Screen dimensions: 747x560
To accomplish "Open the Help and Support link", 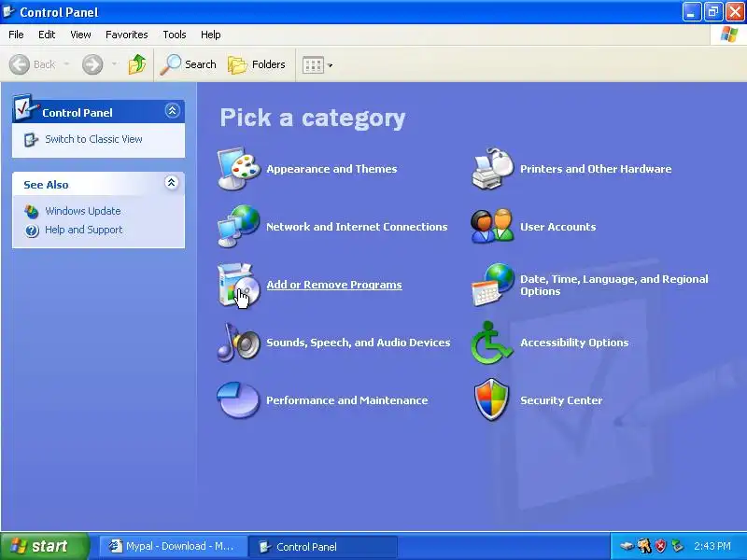I will 84,230.
